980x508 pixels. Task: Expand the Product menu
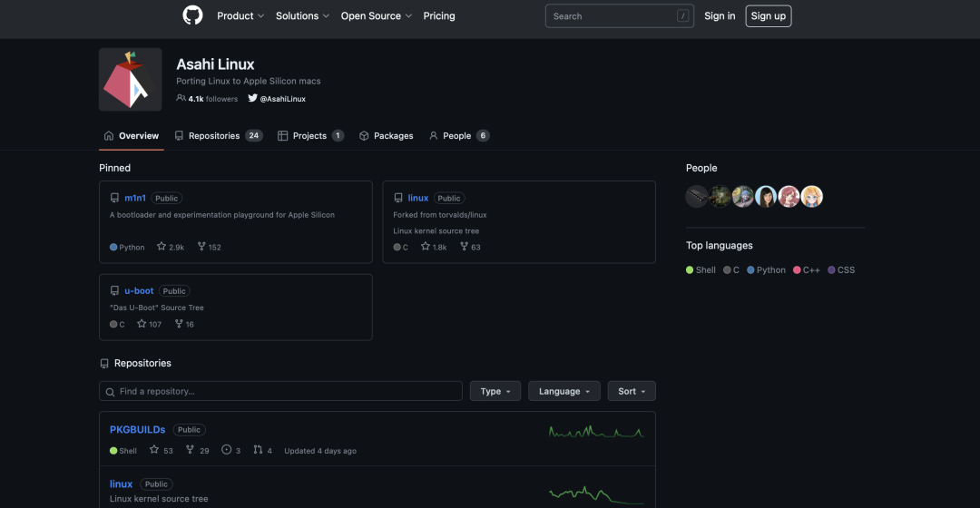pyautogui.click(x=240, y=16)
